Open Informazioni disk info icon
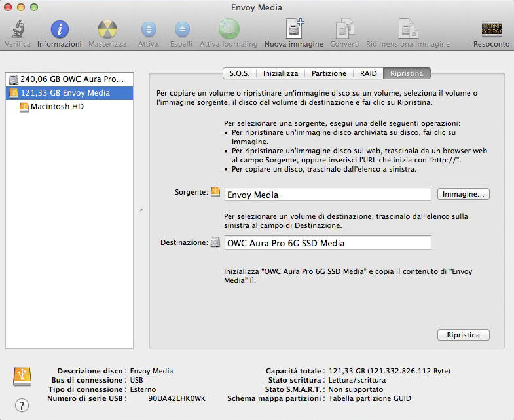The width and height of the screenshot is (514, 420). click(60, 29)
